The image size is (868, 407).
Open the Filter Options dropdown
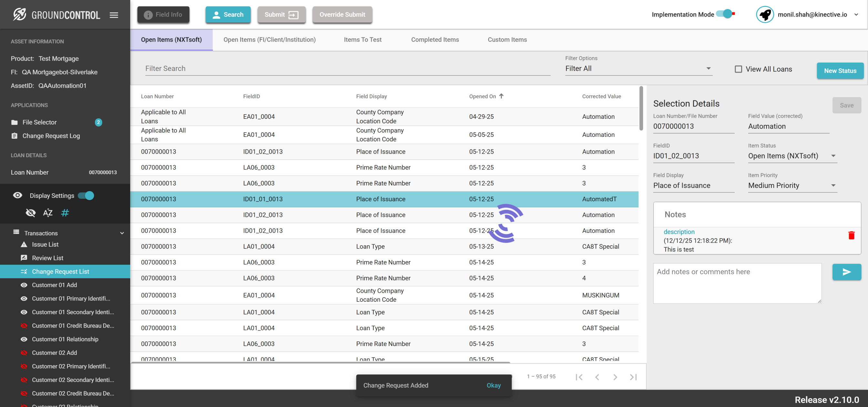coord(638,68)
